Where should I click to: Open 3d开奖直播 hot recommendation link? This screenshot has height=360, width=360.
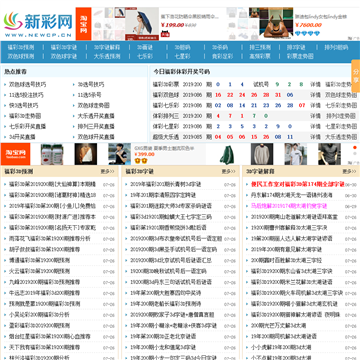point(22,137)
